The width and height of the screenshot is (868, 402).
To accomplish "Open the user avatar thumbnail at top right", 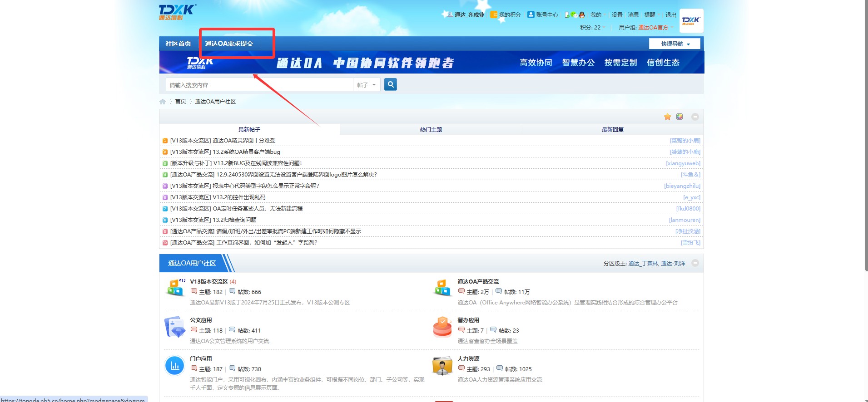I will (x=691, y=20).
